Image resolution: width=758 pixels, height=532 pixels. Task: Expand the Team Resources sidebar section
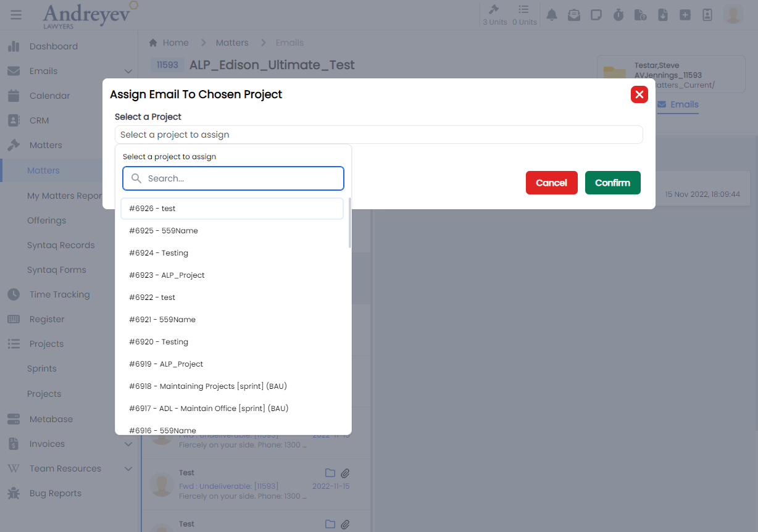tap(128, 469)
